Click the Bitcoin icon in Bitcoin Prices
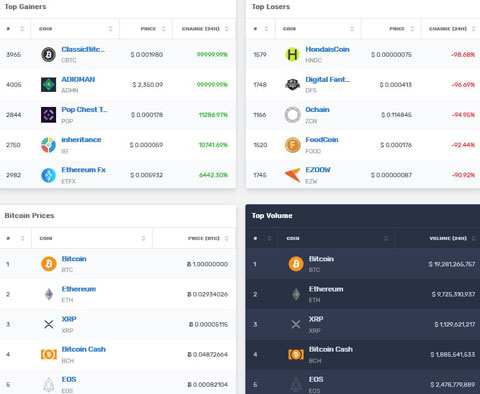Screen dimensions: 480x394 [x=49, y=264]
